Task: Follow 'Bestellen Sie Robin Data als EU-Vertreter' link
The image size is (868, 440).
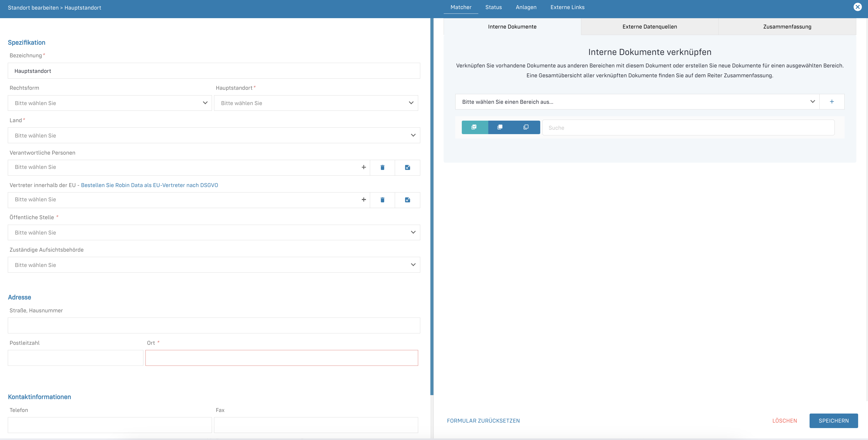Action: click(149, 185)
